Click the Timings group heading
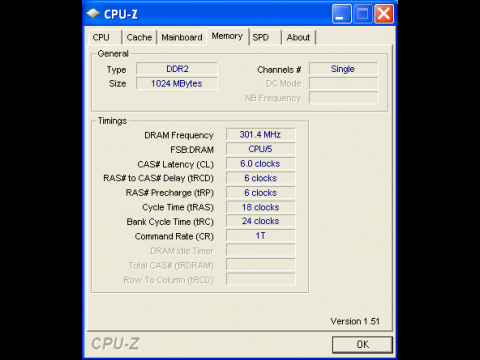 point(112,121)
